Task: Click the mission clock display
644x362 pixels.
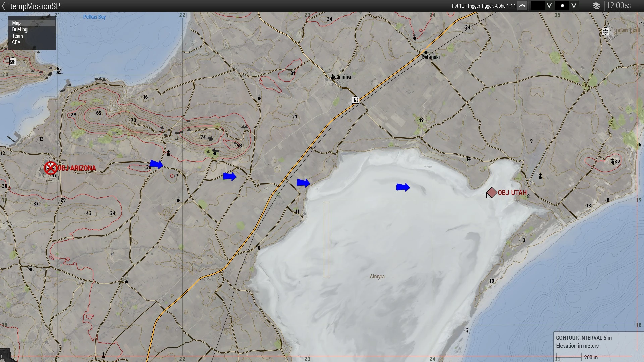Action: tap(618, 6)
